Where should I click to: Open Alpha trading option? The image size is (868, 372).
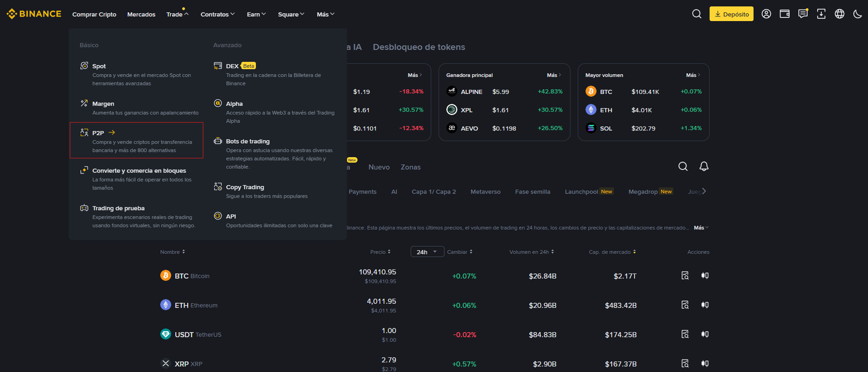tap(274, 112)
